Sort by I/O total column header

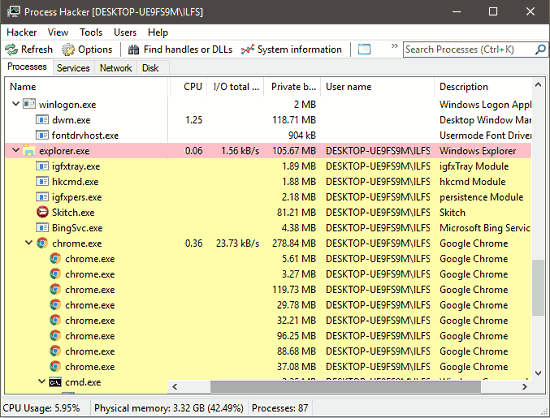point(235,87)
